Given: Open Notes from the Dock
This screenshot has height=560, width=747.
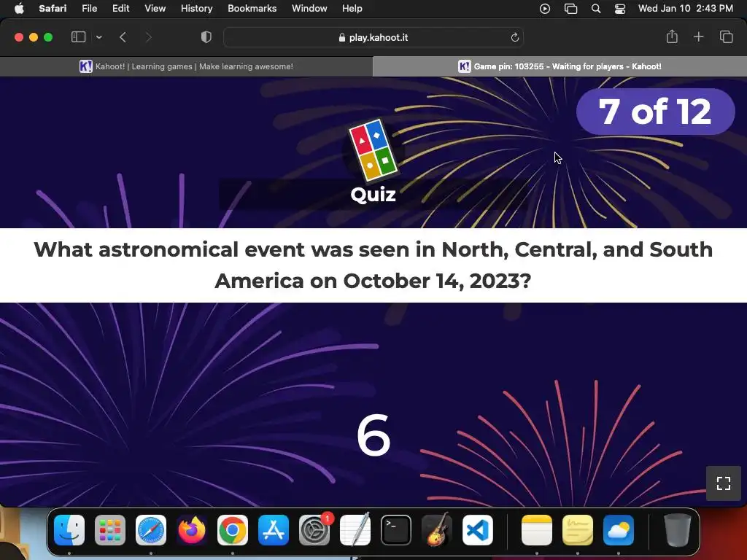Looking at the screenshot, I should [x=537, y=530].
